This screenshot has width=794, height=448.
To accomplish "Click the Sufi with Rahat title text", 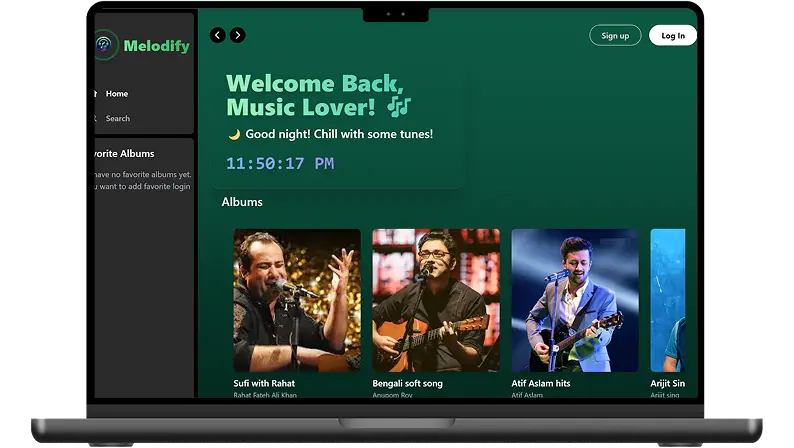I will point(264,383).
